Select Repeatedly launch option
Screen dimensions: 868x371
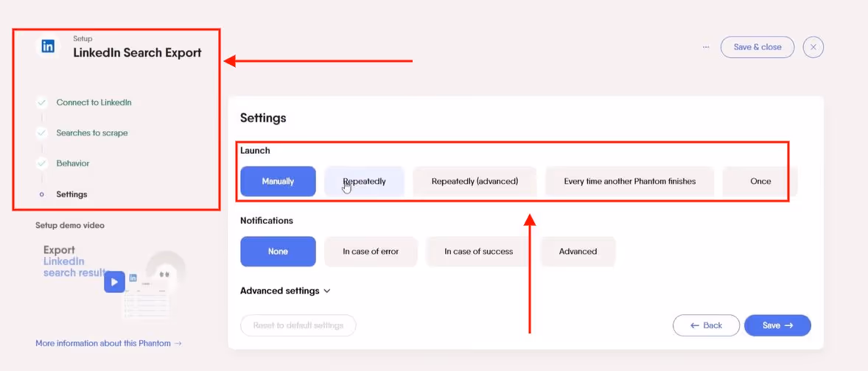pos(364,181)
